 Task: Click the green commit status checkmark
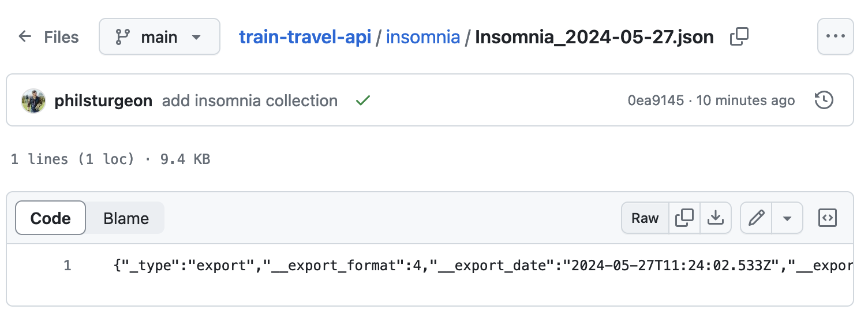pyautogui.click(x=362, y=100)
